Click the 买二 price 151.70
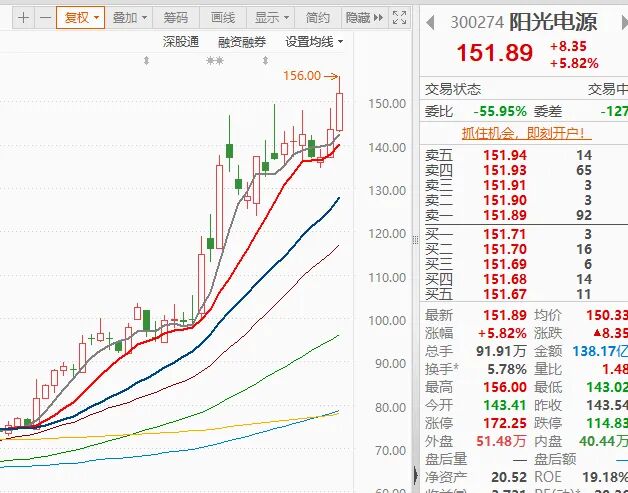Screen dimensions: 628x493 coord(505,249)
